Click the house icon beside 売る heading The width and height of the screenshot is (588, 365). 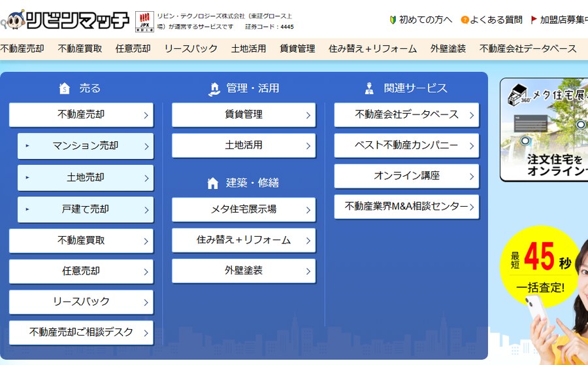coord(65,88)
